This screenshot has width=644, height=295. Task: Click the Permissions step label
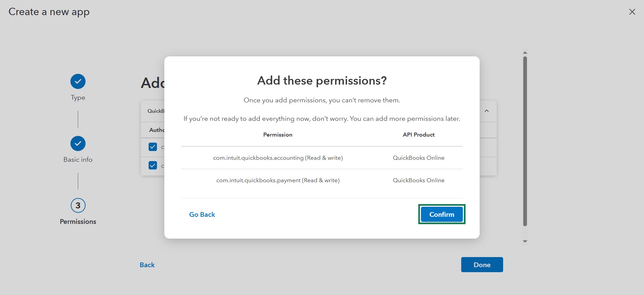tap(78, 222)
